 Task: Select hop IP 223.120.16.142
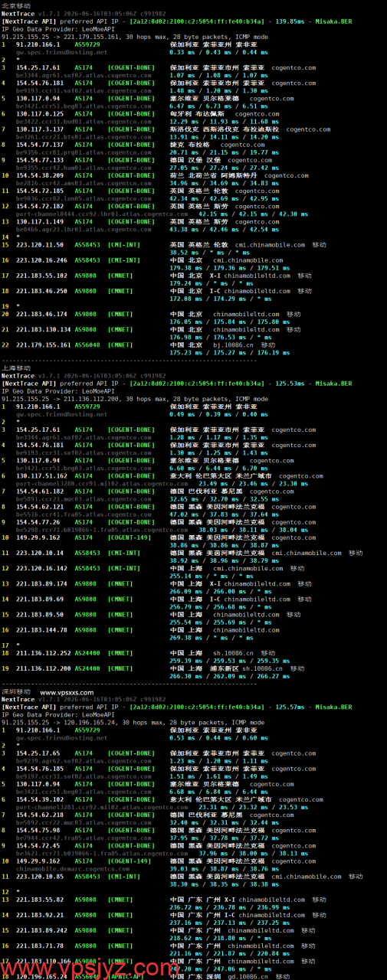click(40, 568)
